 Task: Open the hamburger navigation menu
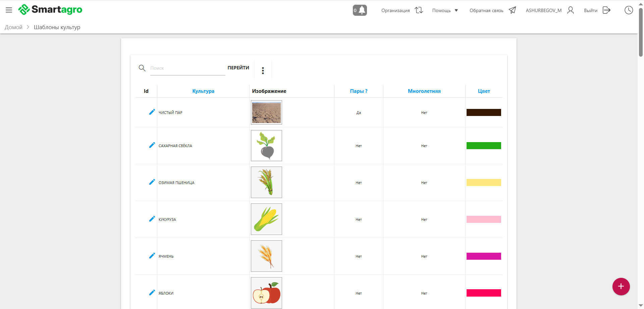point(9,10)
